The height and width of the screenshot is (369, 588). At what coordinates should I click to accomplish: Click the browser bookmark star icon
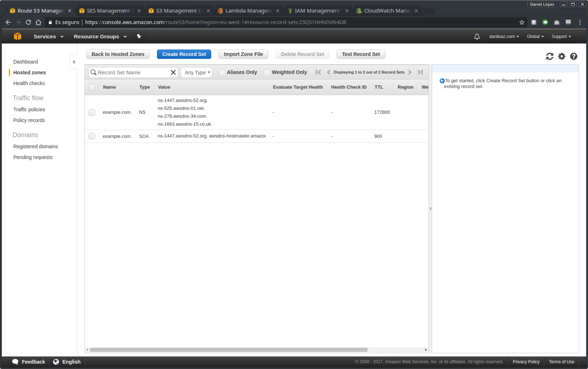pyautogui.click(x=522, y=22)
